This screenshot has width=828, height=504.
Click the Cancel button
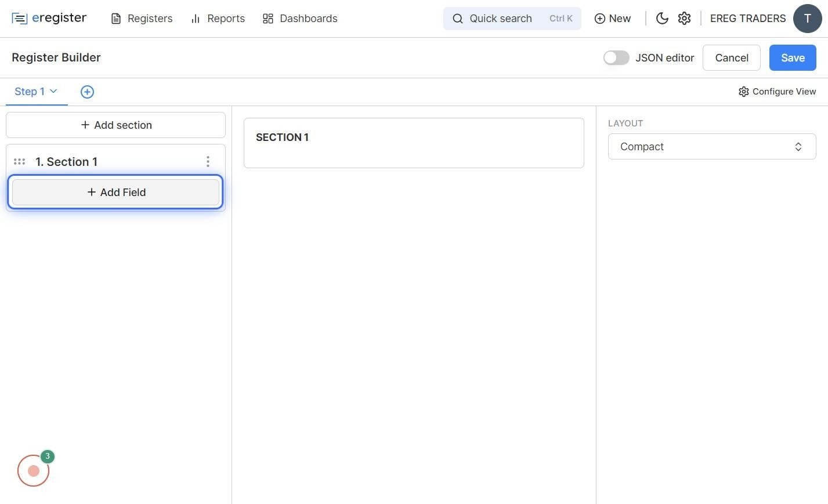(x=732, y=58)
